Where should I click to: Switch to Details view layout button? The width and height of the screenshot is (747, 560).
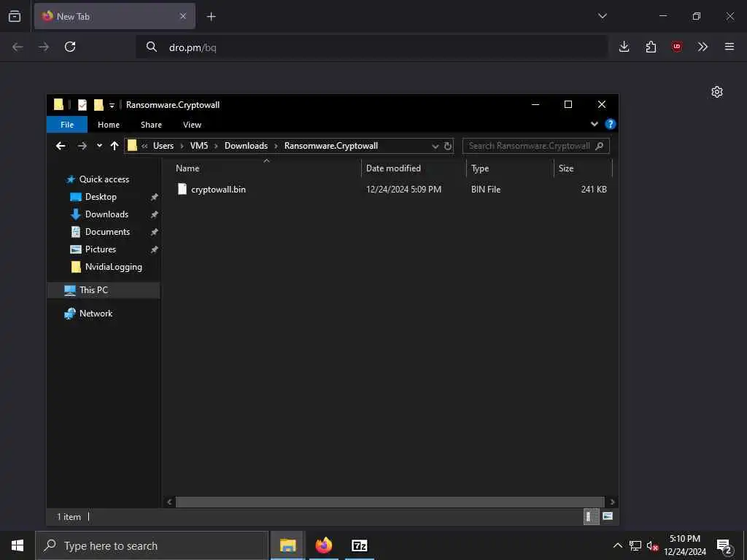coord(591,517)
